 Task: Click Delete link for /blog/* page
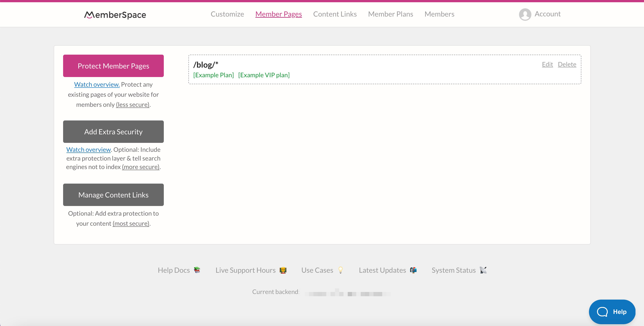click(567, 64)
